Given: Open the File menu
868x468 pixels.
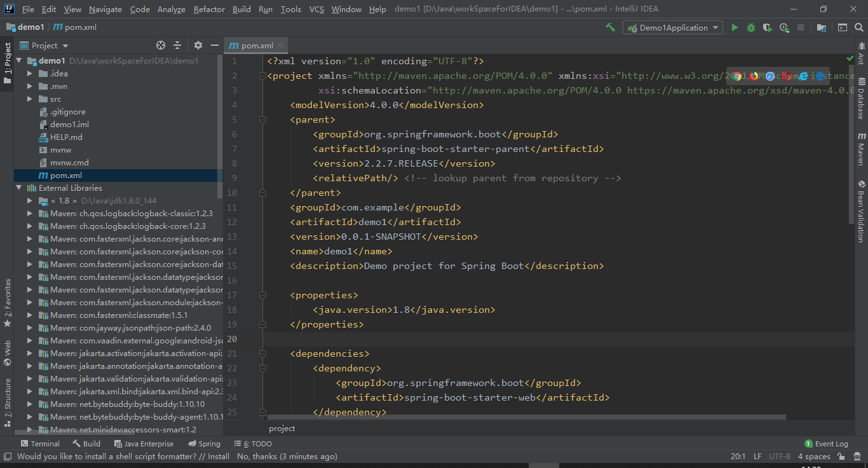Looking at the screenshot, I should click(28, 9).
